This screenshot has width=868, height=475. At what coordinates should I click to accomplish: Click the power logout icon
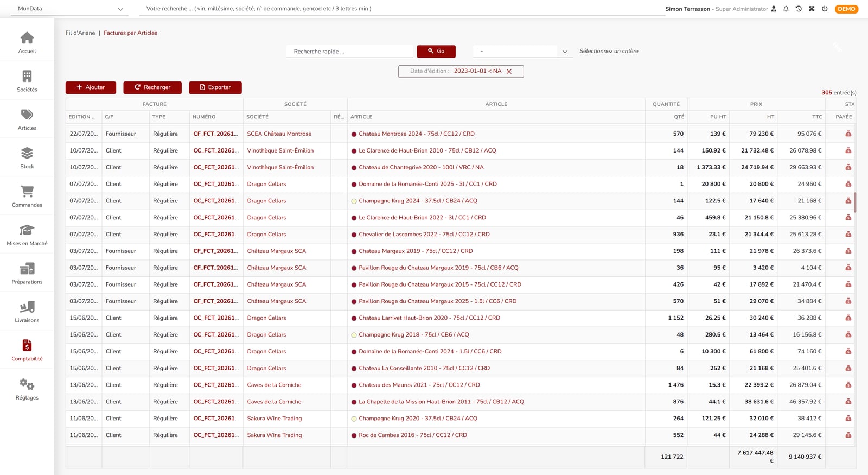coord(825,9)
